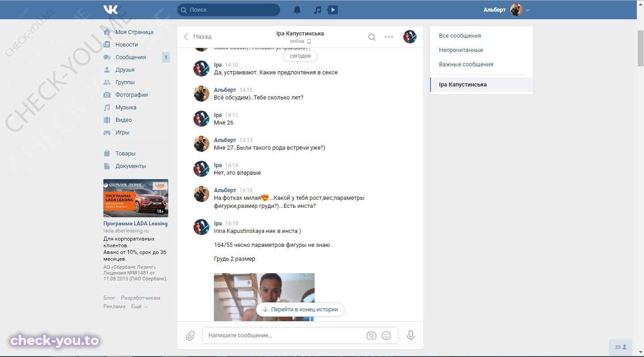Open Музыка in the sidebar
Image resolution: width=644 pixels, height=357 pixels.
pos(126,108)
